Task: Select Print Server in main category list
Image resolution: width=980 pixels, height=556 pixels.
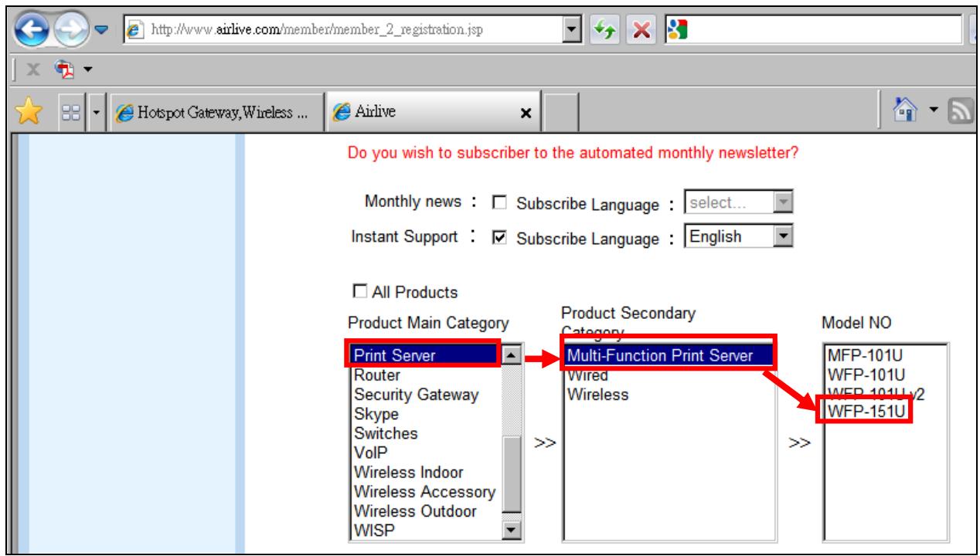Action: [x=425, y=354]
